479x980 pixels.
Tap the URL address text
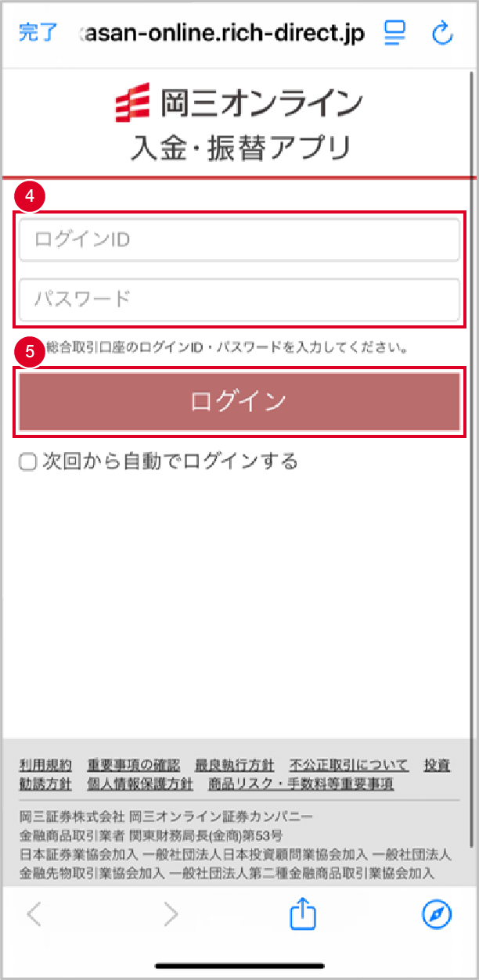click(x=222, y=34)
